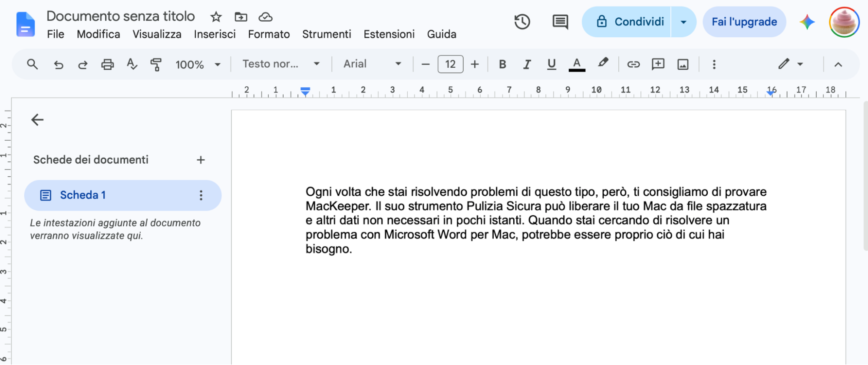Open the Modifica menu
This screenshot has height=365, width=868.
coord(99,34)
